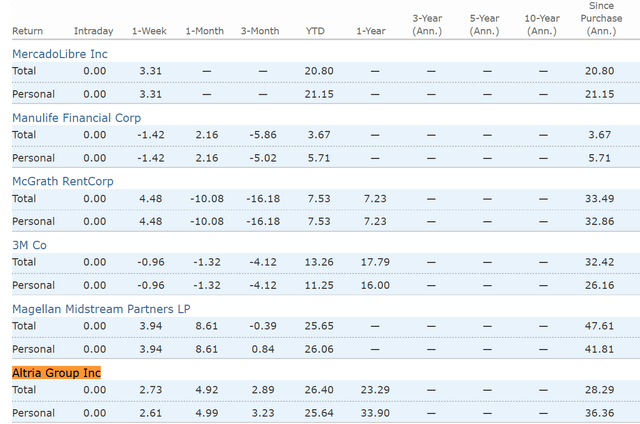Select Magellan Personal since-purchase value 41.81
The width and height of the screenshot is (640, 424).
[600, 349]
